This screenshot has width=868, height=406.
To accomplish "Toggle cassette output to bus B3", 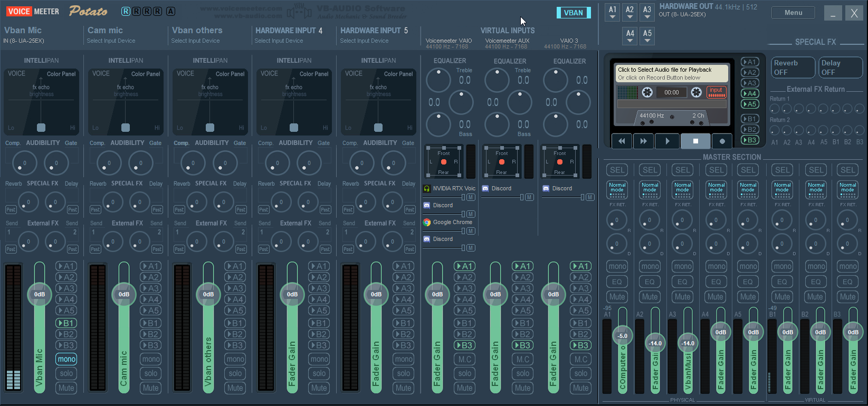I will (x=750, y=140).
